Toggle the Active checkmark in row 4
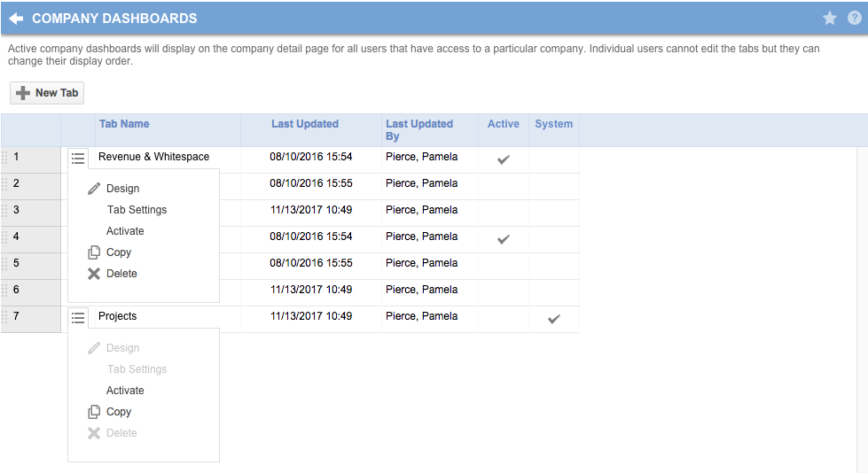This screenshot has height=473, width=868. coord(504,238)
